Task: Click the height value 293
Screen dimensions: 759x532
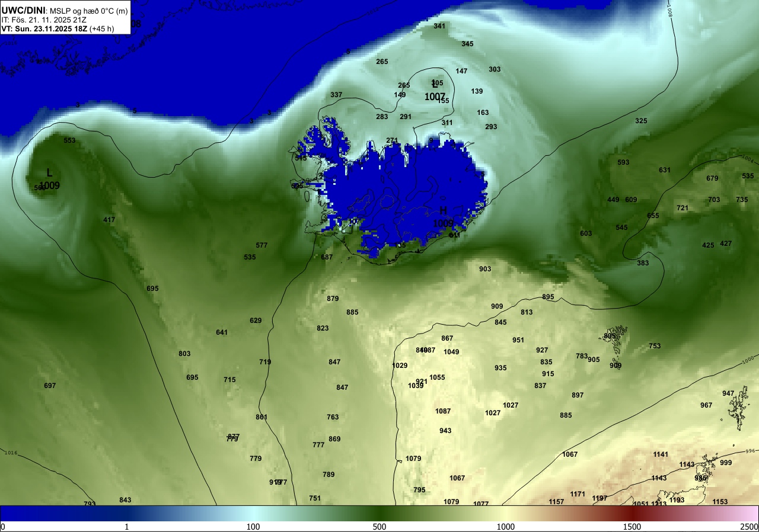Action: pos(491,127)
